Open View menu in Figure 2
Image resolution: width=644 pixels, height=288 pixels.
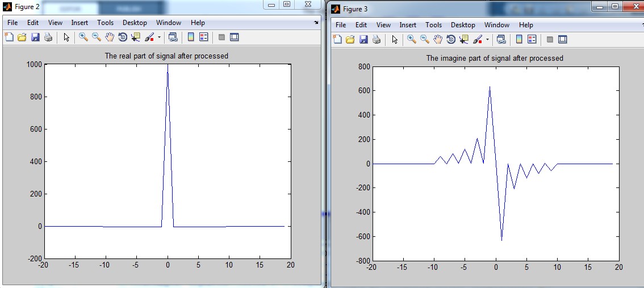(x=55, y=23)
